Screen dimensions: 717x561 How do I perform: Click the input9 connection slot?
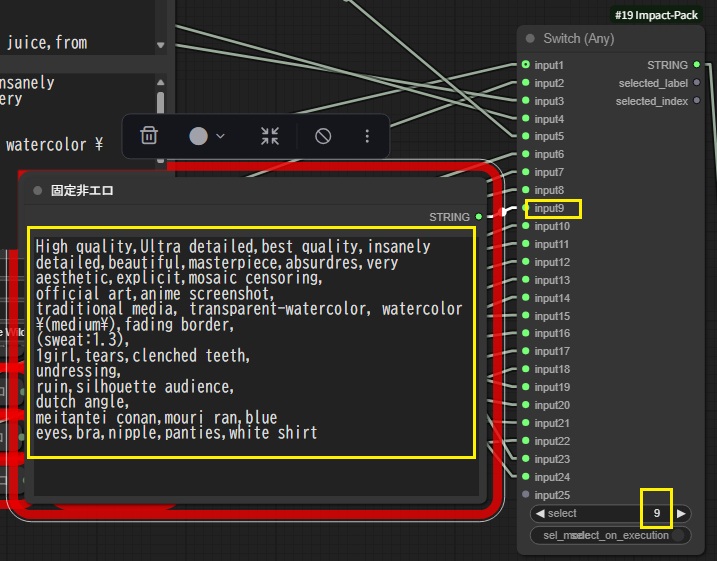pyautogui.click(x=526, y=209)
